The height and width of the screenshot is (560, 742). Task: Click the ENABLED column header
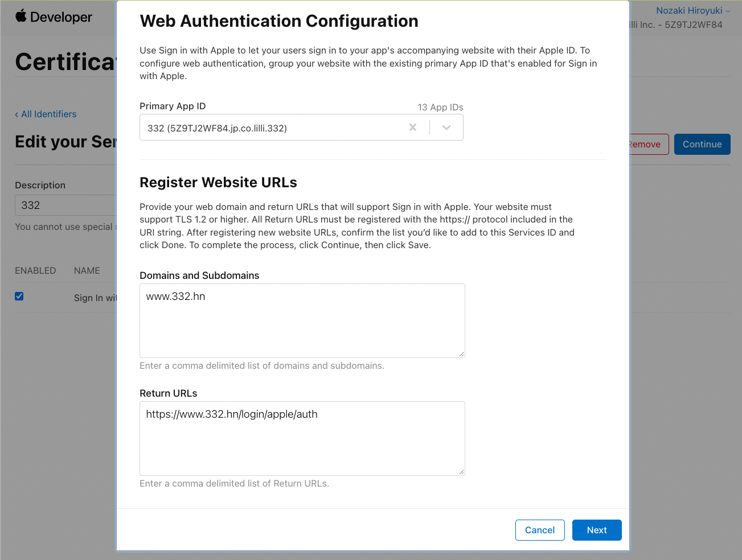click(35, 270)
